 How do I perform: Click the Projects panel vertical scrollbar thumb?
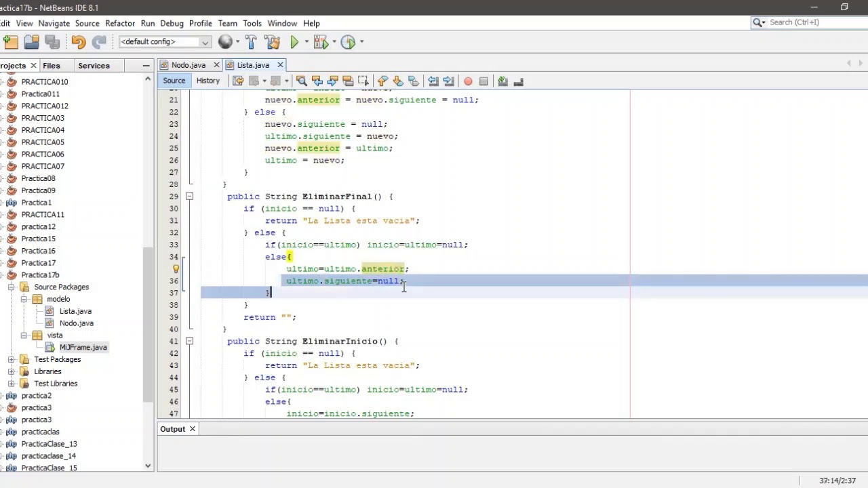[x=148, y=325]
